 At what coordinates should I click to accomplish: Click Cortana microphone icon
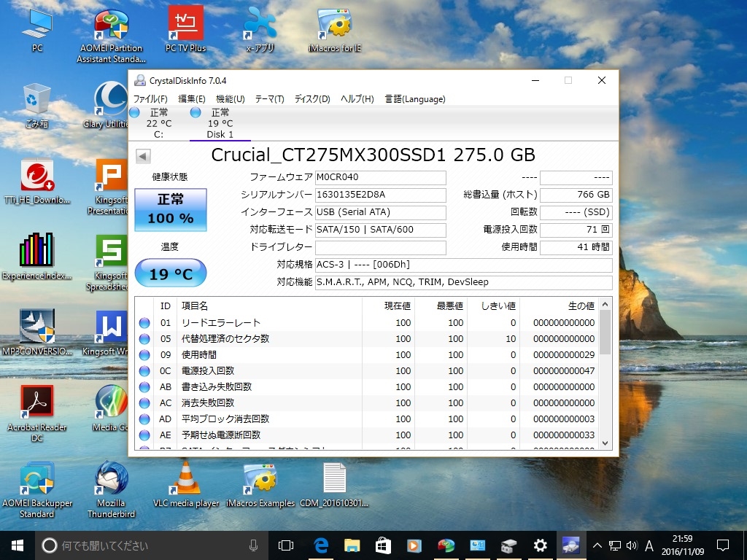coord(253,545)
